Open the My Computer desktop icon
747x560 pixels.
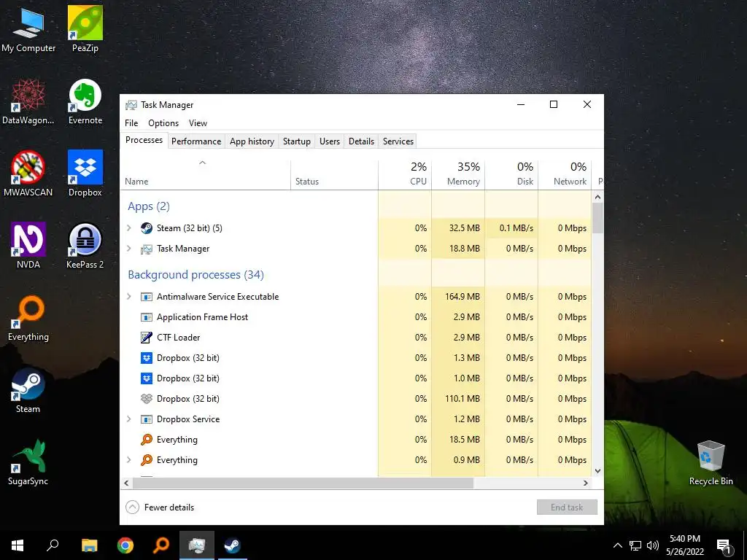click(28, 29)
